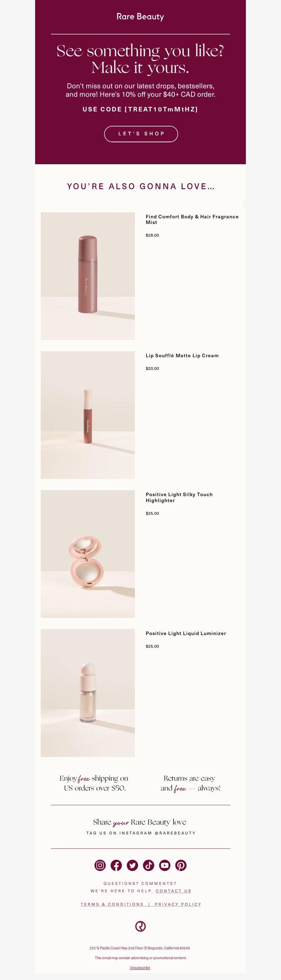The width and height of the screenshot is (281, 980).
Task: View the Fragrance Mist product image
Action: coord(88,276)
